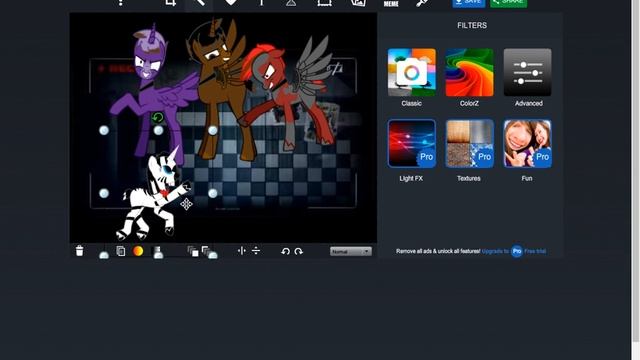Click the "ColorZ" label text
This screenshot has height=360, width=640.
pyautogui.click(x=469, y=103)
